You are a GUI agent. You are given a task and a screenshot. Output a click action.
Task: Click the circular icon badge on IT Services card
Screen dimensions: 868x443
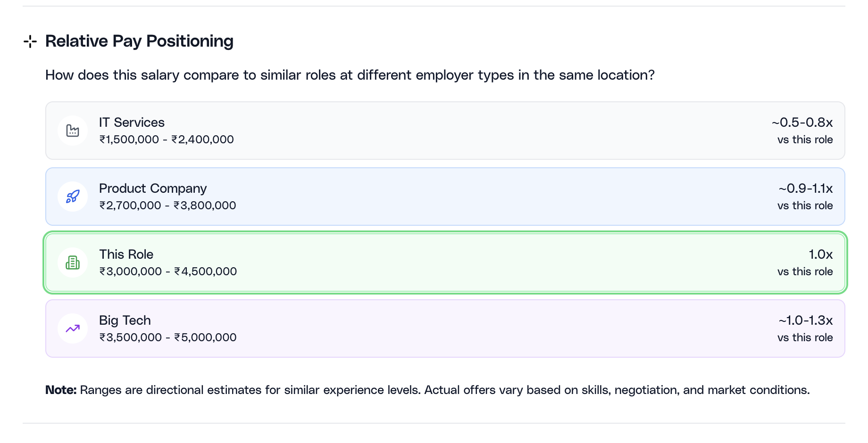click(73, 131)
